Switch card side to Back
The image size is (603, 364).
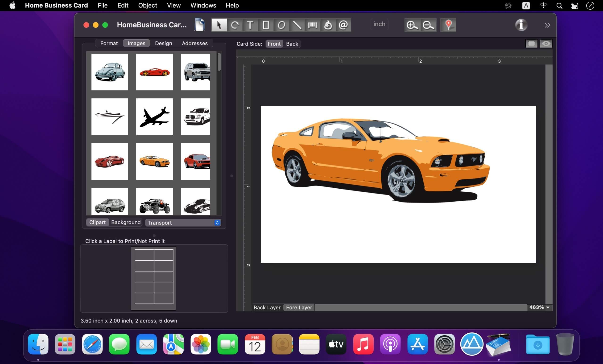(x=292, y=44)
